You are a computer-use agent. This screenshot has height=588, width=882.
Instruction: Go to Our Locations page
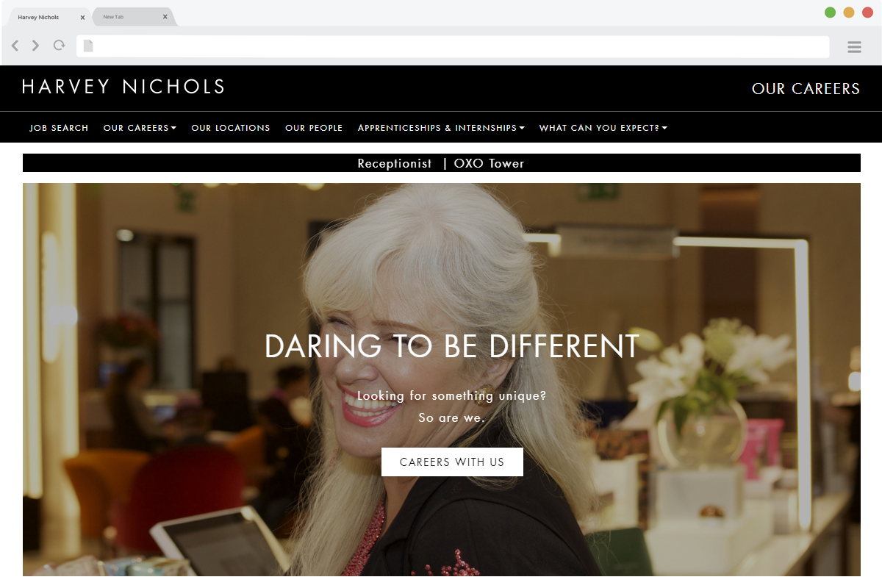(231, 128)
